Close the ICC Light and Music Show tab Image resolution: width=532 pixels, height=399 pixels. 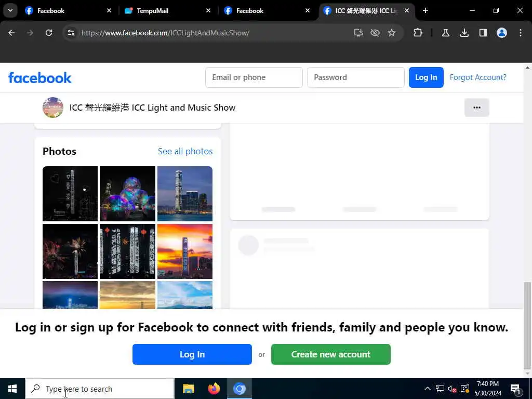point(407,11)
